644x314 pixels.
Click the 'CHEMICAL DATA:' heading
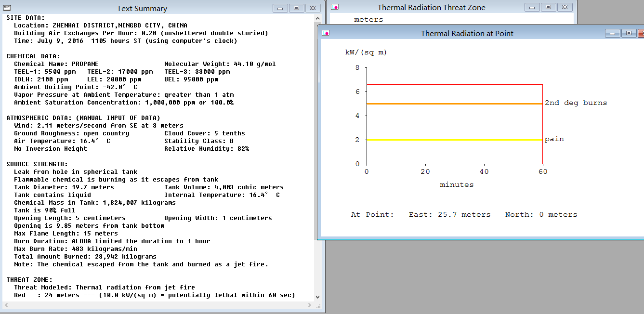click(33, 56)
